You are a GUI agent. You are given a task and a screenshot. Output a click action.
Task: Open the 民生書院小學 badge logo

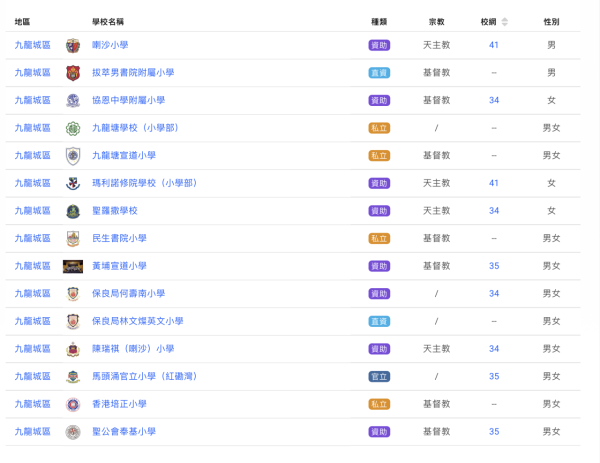[x=73, y=239]
